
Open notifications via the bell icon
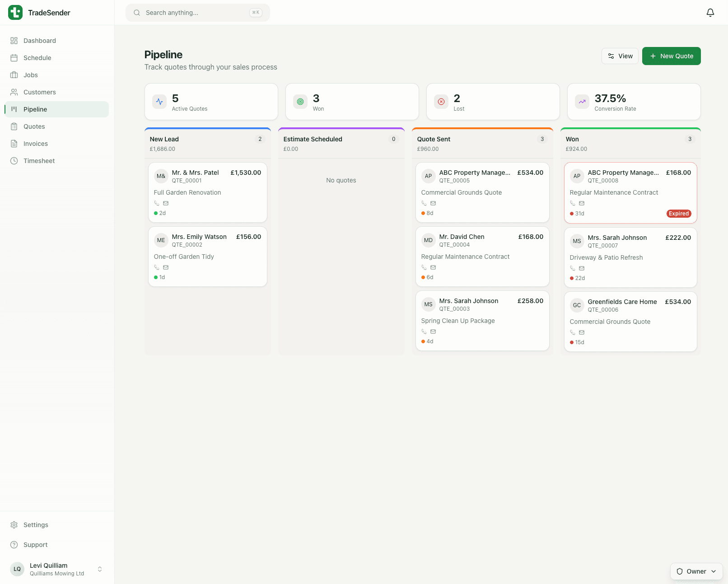[x=710, y=12]
